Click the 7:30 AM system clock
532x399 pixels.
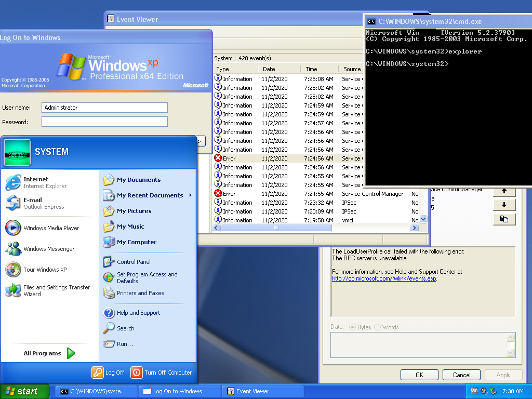(x=513, y=391)
